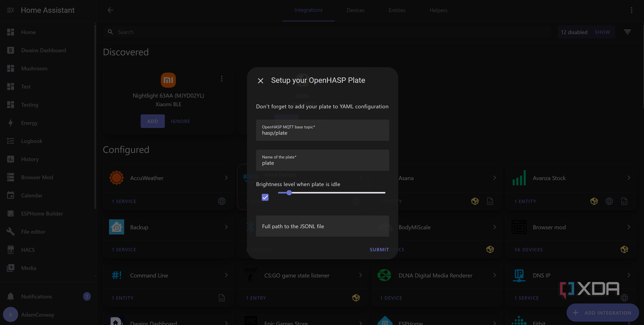Image resolution: width=644 pixels, height=325 pixels.
Task: Expand the Avanza Stock chevron
Action: coord(629,178)
